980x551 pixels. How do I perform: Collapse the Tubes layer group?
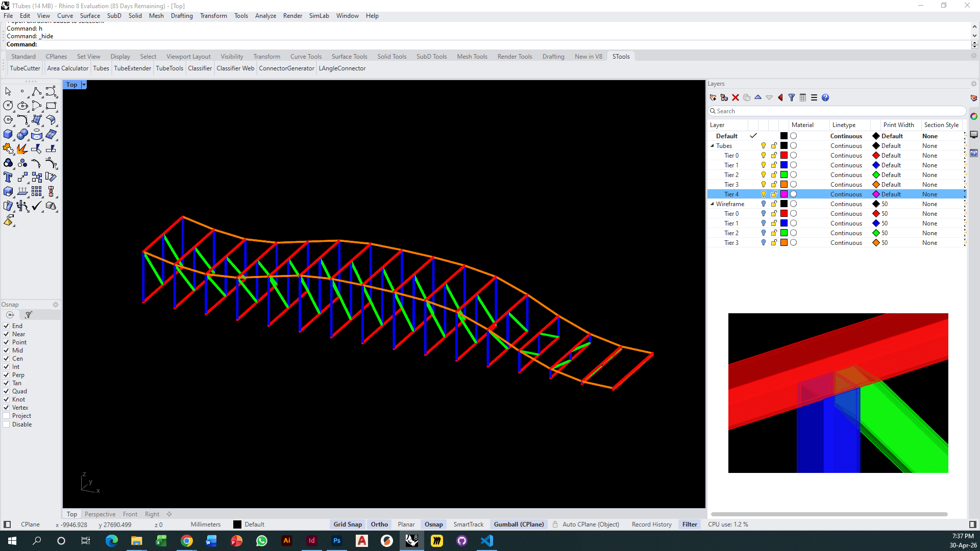point(713,146)
